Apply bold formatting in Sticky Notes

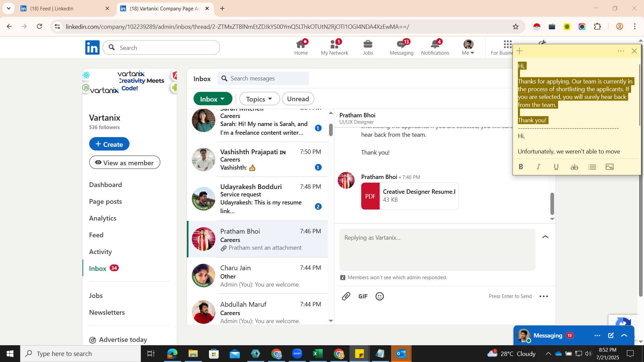(x=521, y=167)
